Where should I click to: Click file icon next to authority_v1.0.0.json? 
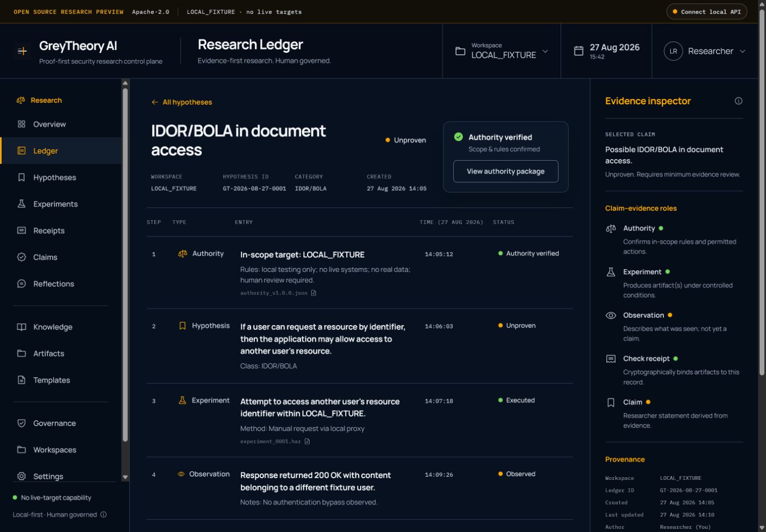click(313, 293)
